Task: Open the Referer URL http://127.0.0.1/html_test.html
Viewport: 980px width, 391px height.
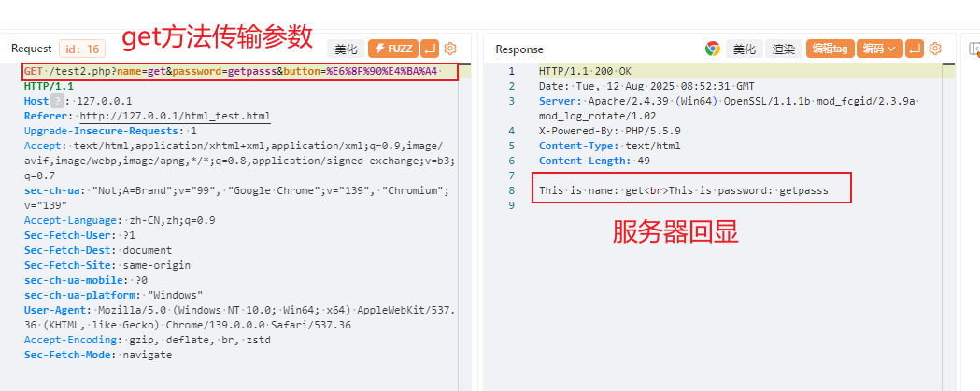Action: point(175,116)
